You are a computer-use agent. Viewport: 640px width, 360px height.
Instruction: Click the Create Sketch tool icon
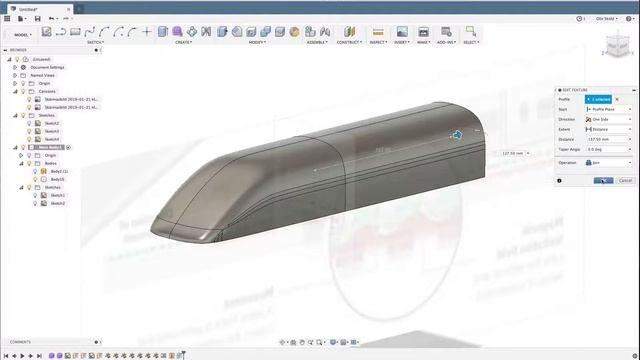47,32
